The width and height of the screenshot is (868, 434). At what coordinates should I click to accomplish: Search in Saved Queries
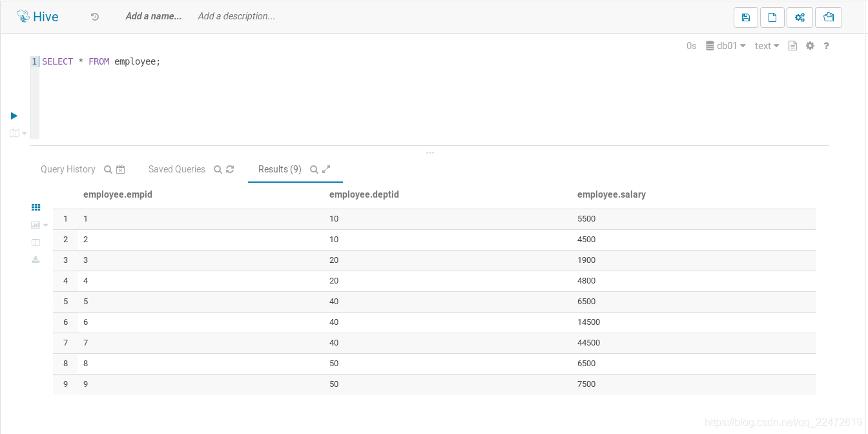pyautogui.click(x=218, y=169)
